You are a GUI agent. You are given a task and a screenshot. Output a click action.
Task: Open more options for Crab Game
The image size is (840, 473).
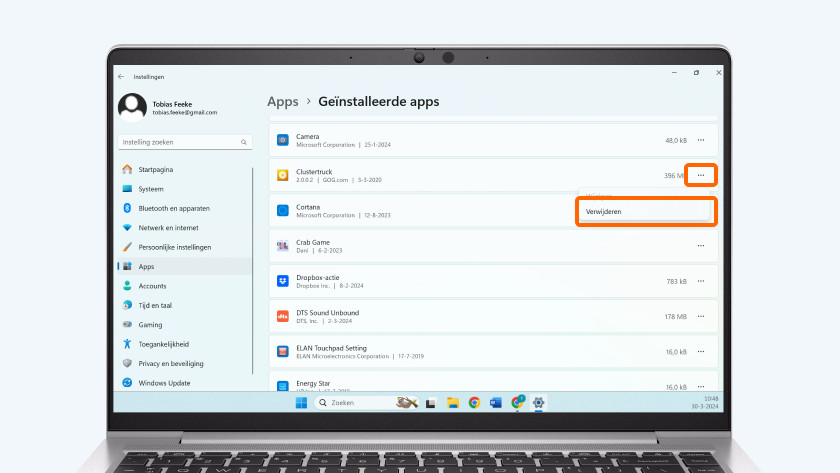(x=701, y=246)
